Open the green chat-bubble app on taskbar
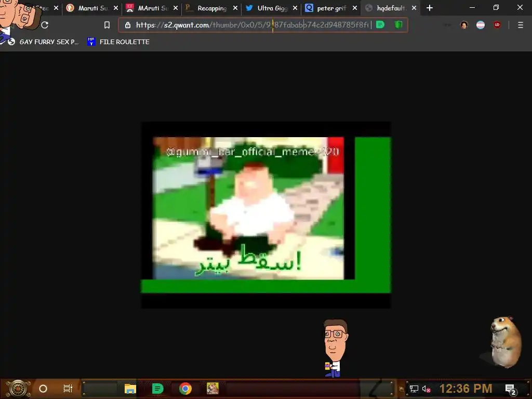 click(x=157, y=389)
